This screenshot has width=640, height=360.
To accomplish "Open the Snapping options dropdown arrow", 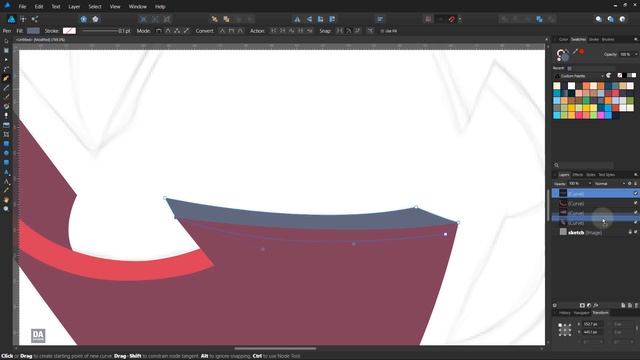I will click(x=460, y=19).
